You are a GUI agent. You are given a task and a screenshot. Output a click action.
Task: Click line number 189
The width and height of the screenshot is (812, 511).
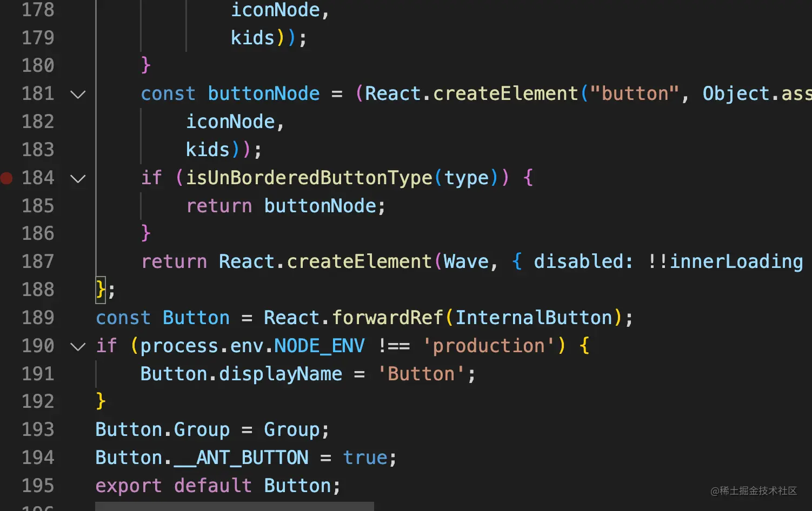(38, 318)
